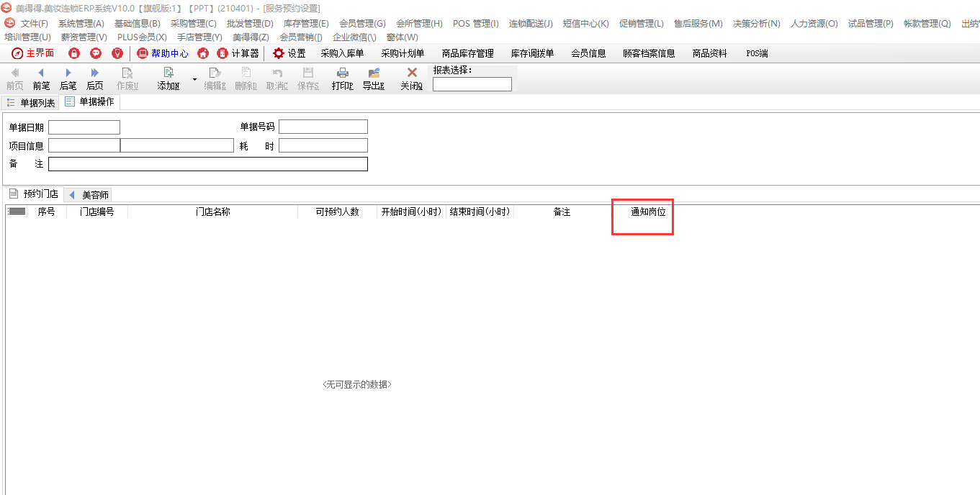Open 决策分析(N) menu
Image resolution: width=980 pixels, height=495 pixels.
click(x=757, y=24)
